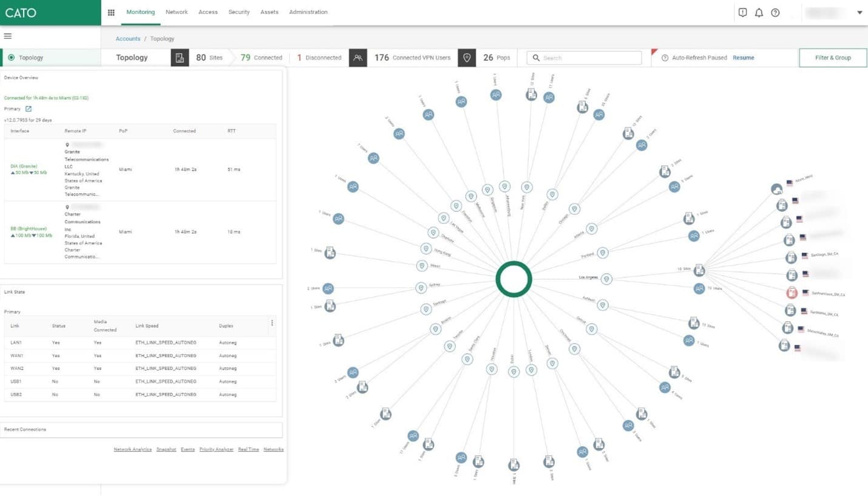
Task: Click the LAN1 link row
Action: click(x=140, y=343)
